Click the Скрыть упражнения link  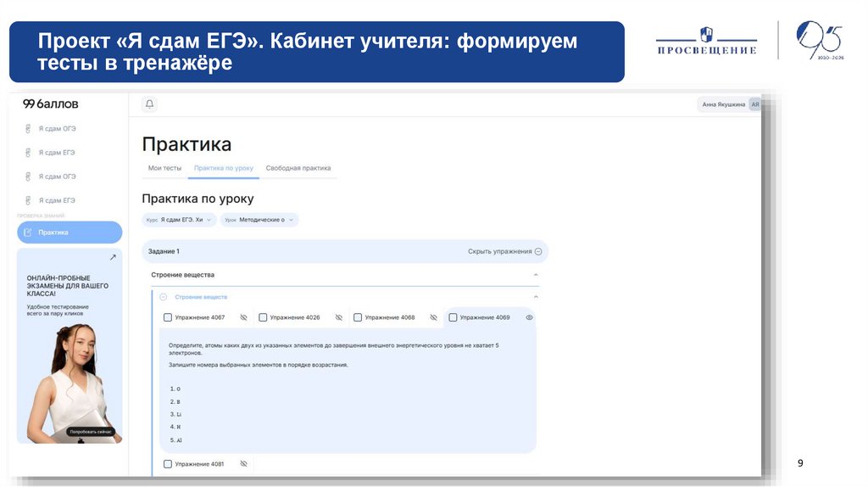500,251
